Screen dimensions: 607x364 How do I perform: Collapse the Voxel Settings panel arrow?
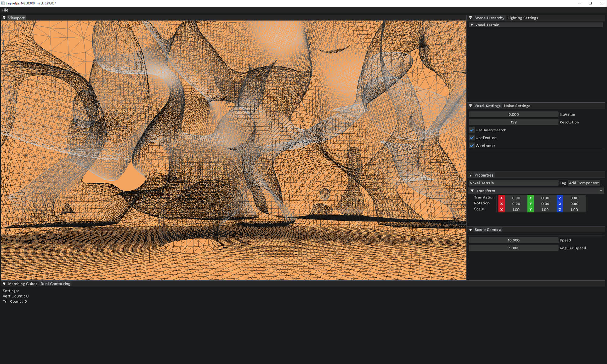(x=470, y=106)
